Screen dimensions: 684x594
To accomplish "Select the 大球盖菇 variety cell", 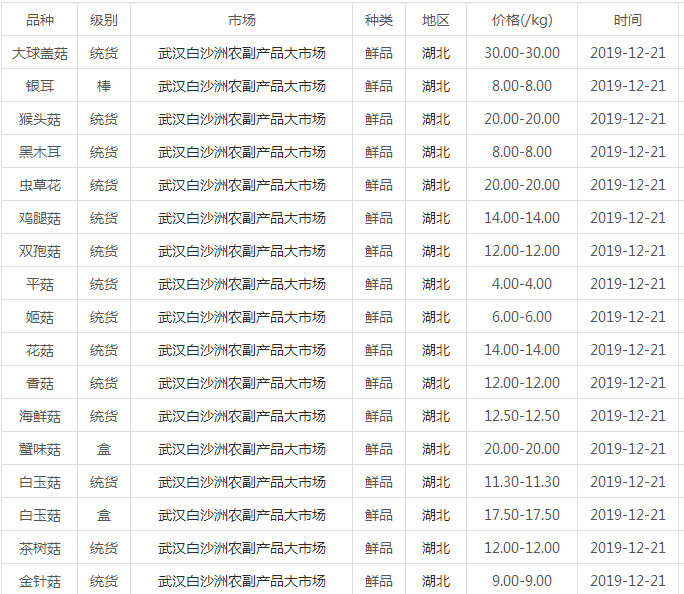I will (x=40, y=53).
